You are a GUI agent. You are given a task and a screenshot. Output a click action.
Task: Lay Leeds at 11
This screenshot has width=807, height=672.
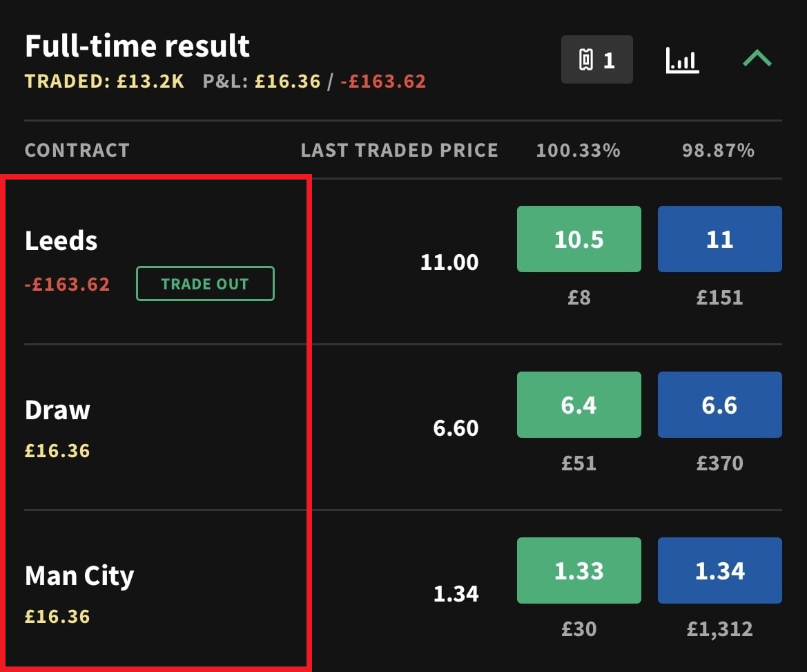[x=719, y=239]
